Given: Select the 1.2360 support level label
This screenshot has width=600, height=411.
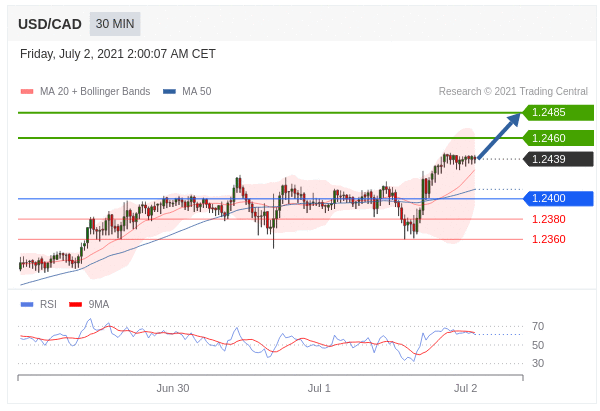Looking at the screenshot, I should (548, 239).
